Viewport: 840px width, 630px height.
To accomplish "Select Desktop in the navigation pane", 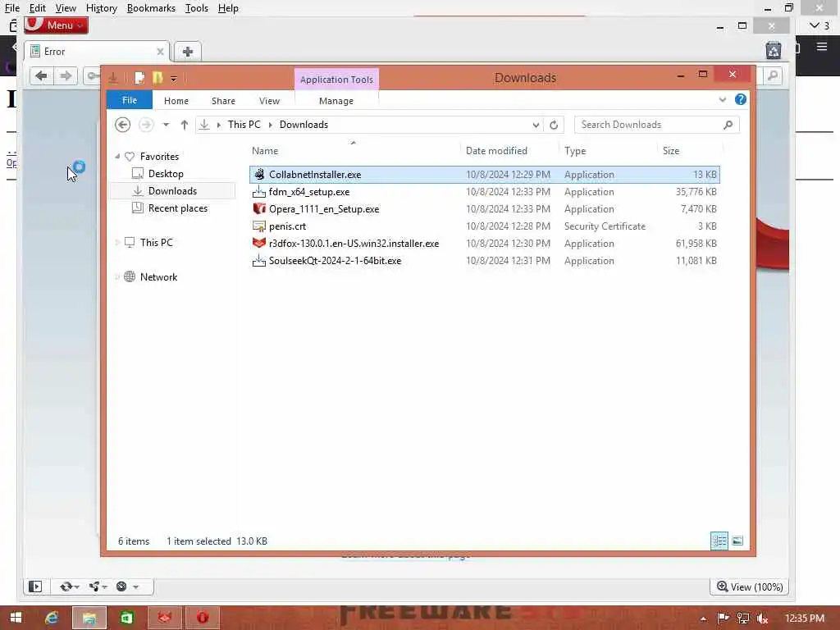I will (x=166, y=174).
